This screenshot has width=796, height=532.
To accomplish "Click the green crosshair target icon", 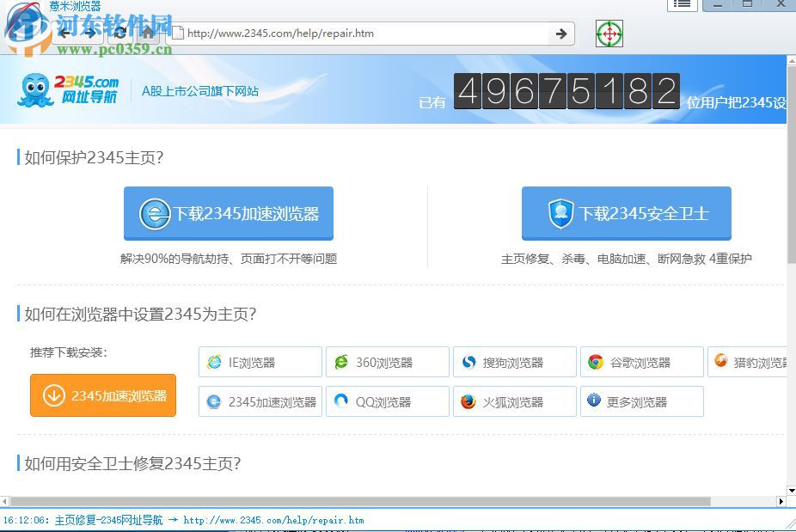I will [x=609, y=34].
